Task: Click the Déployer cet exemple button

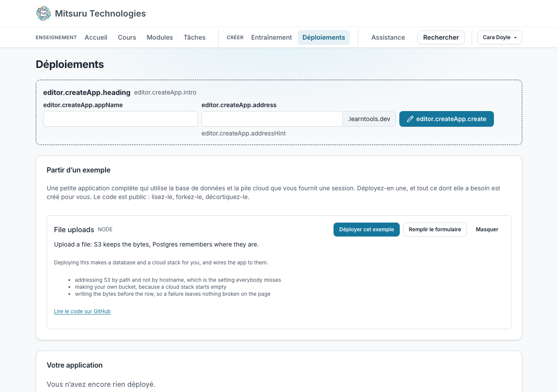Action: [367, 230]
